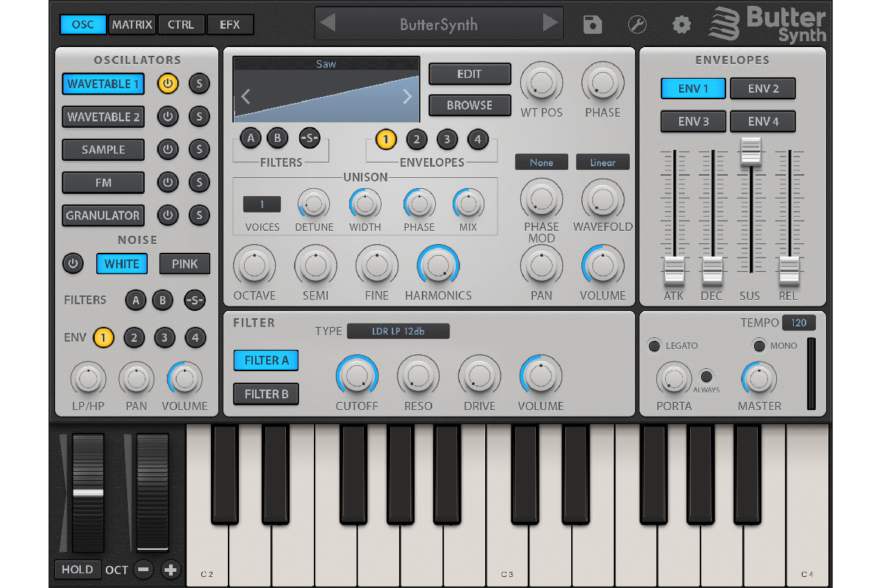Solo the Sample oscillator
The image size is (882, 588).
[x=199, y=149]
